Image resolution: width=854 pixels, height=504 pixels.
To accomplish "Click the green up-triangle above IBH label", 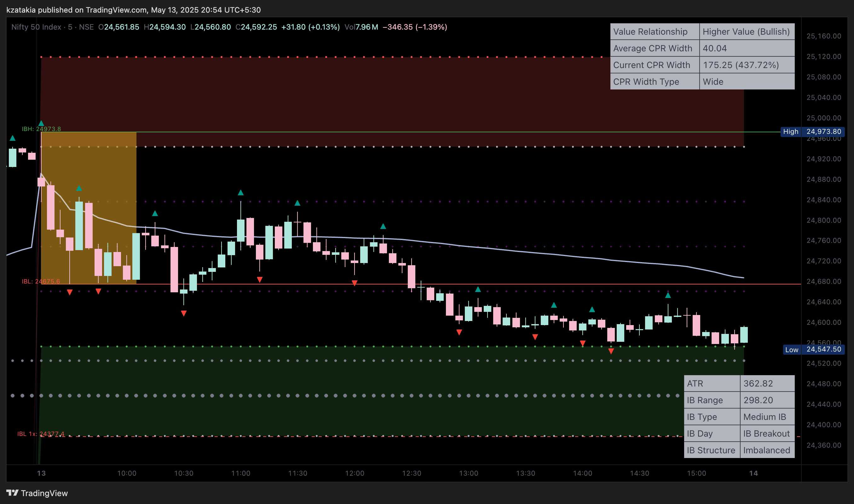I will click(x=41, y=123).
